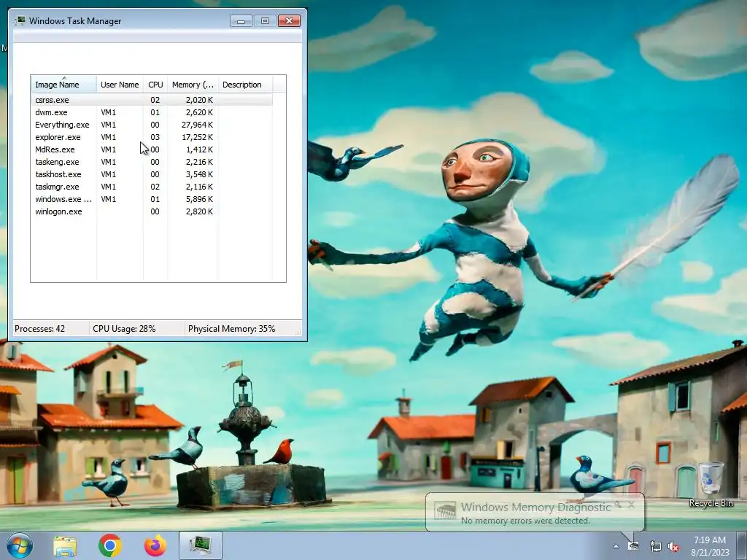The image size is (747, 560).
Task: Open the wrench options in the notification balloon
Action: coord(618,505)
